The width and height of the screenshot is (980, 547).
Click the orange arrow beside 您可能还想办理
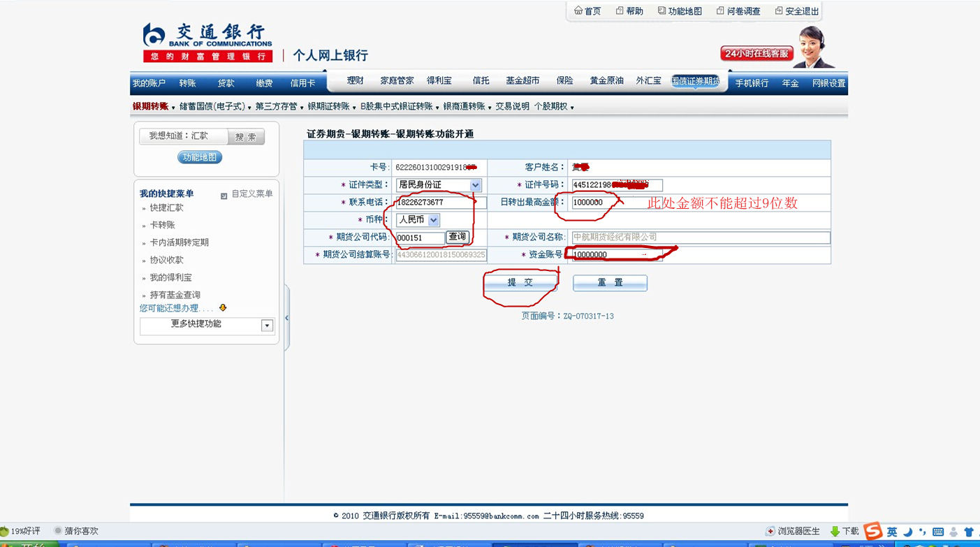point(223,308)
